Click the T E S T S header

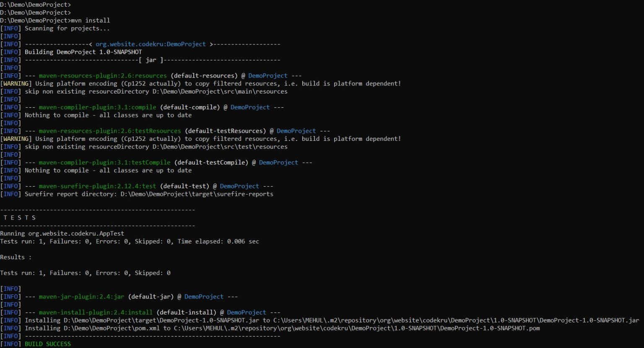pos(18,217)
